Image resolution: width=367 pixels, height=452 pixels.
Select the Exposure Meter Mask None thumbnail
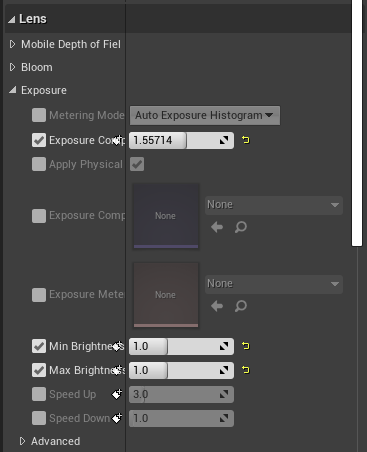(166, 295)
